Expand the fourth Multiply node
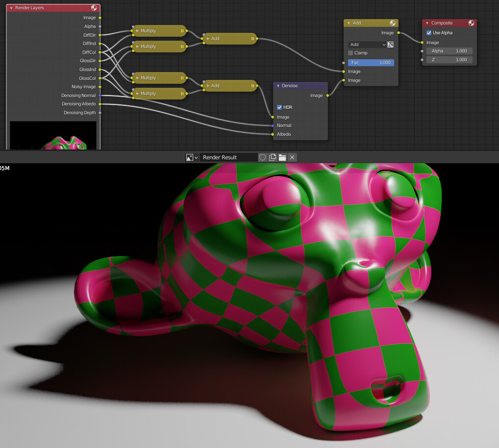Image resolution: width=499 pixels, height=448 pixels. point(137,94)
